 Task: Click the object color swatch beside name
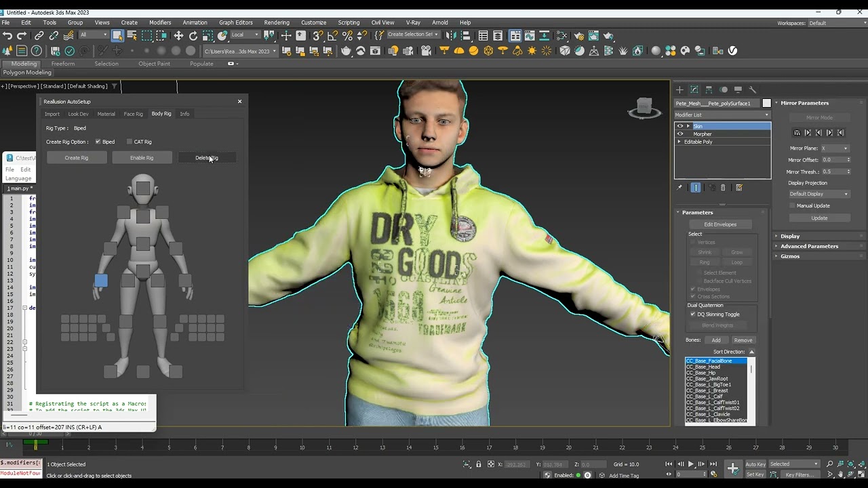[x=767, y=103]
